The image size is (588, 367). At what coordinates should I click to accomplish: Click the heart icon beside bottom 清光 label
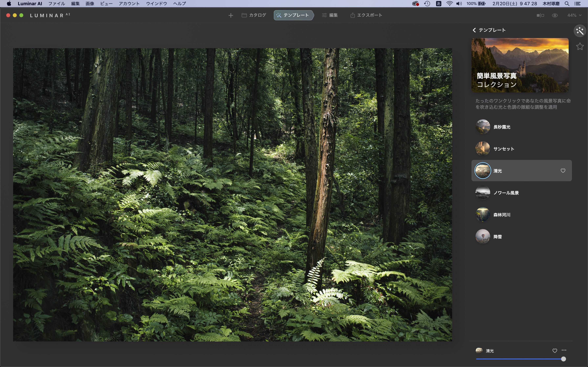click(555, 350)
